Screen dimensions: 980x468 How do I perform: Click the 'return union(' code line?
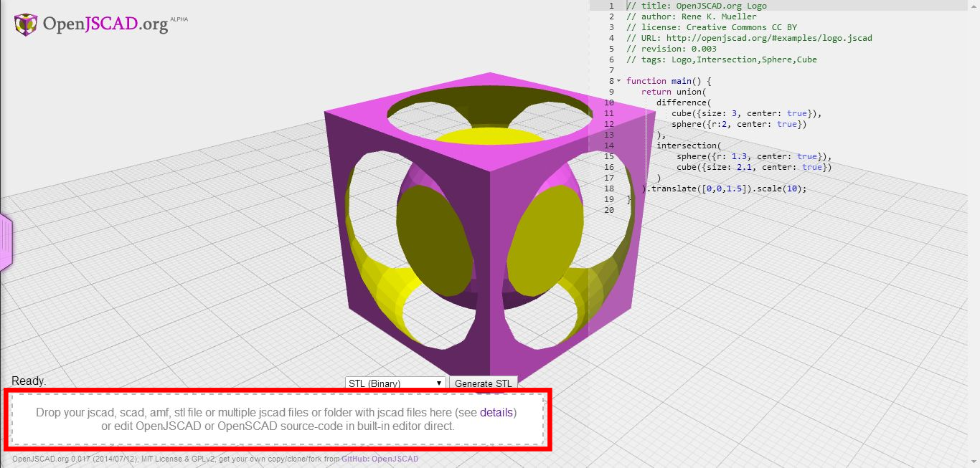[674, 92]
